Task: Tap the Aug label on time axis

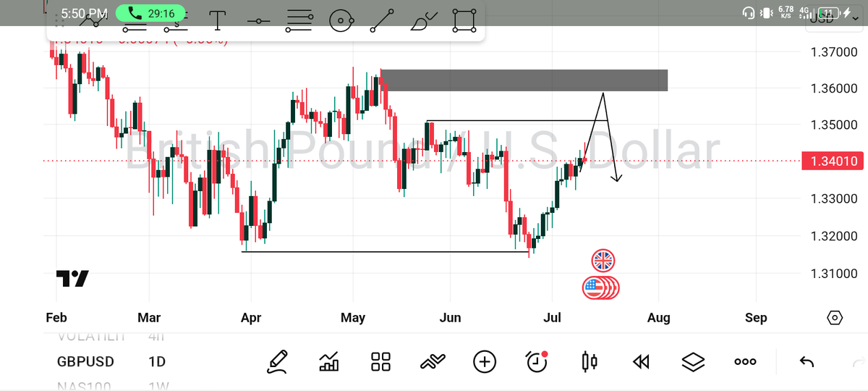Action: coord(659,318)
